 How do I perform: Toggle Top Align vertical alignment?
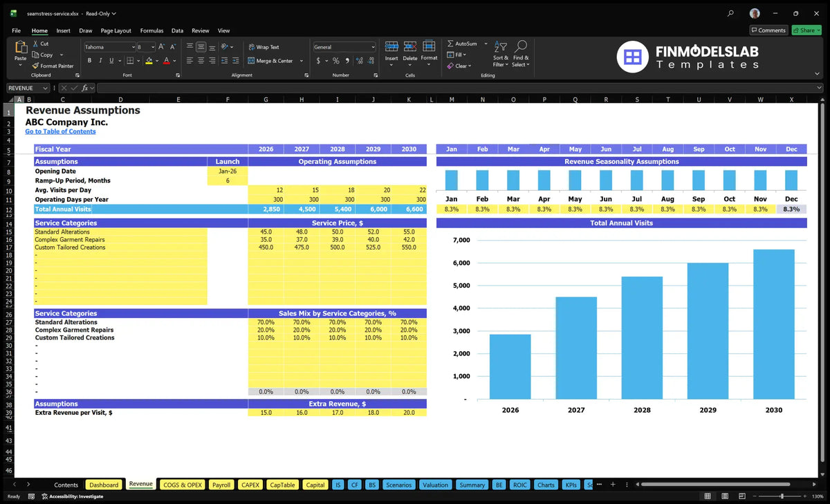190,47
